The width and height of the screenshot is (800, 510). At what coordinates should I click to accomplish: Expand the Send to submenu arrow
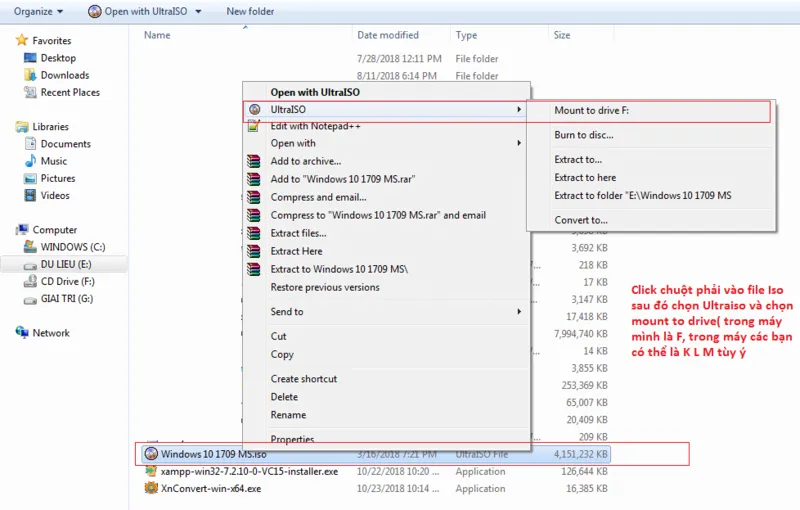519,311
